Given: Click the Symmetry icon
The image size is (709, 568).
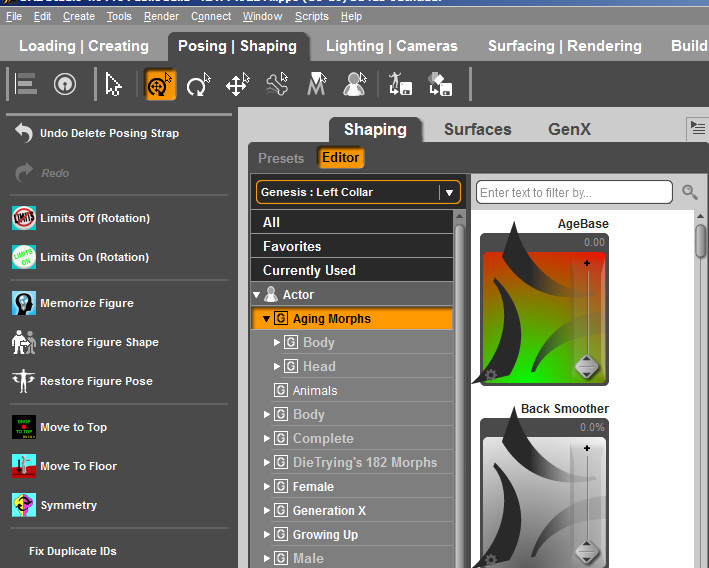Looking at the screenshot, I should pyautogui.click(x=24, y=505).
